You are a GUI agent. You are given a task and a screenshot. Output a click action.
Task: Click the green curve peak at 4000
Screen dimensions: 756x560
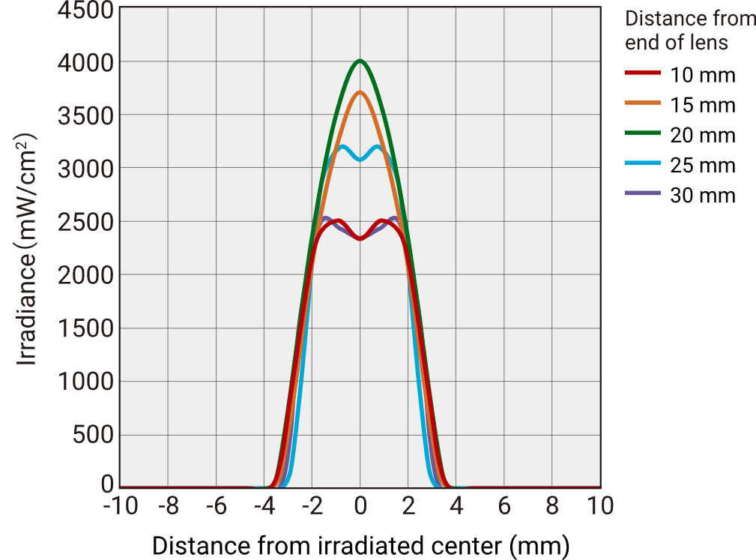tap(360, 61)
